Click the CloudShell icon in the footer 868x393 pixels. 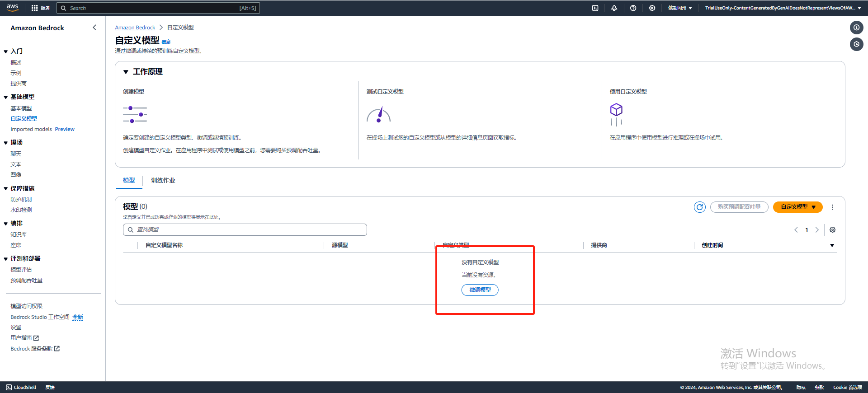click(9, 388)
